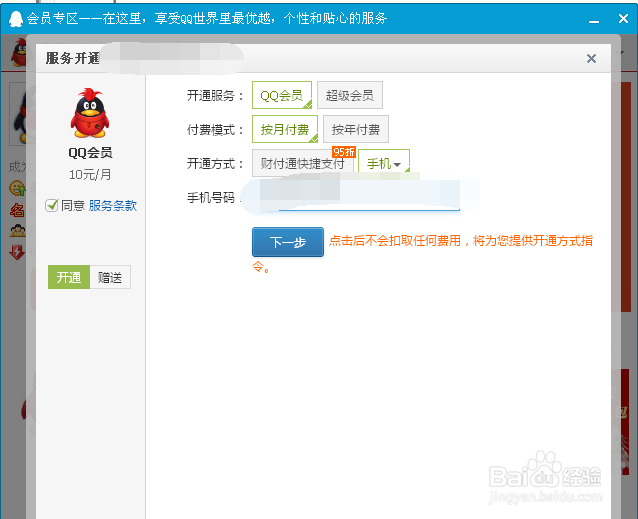Click the QQ会员 label under penguin
Viewport: 638px width, 519px height.
90,153
